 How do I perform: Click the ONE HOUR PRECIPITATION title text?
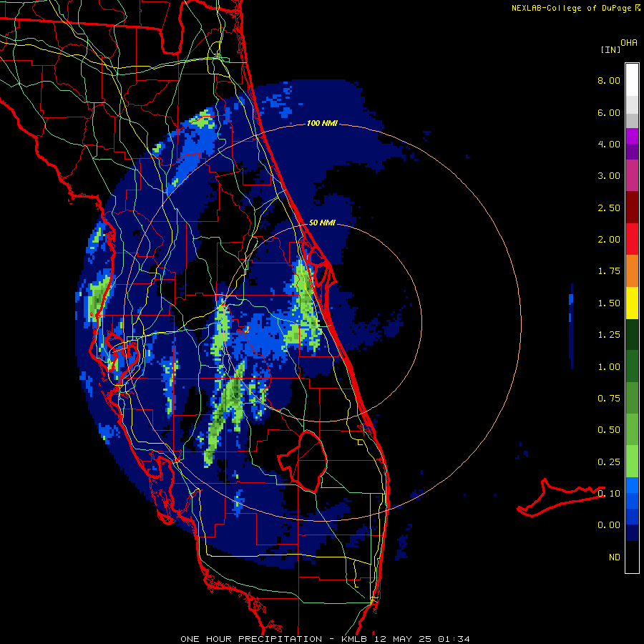(251, 639)
